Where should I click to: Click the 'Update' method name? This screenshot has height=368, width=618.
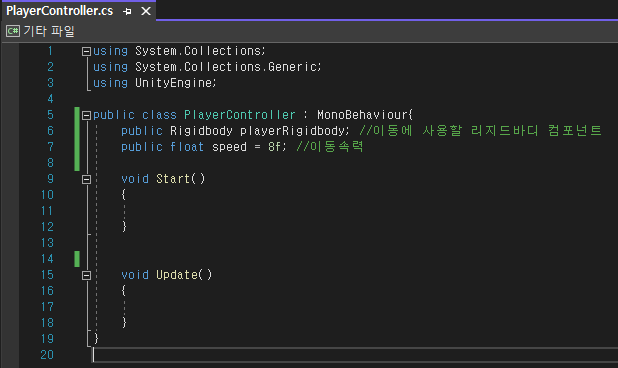tap(177, 275)
